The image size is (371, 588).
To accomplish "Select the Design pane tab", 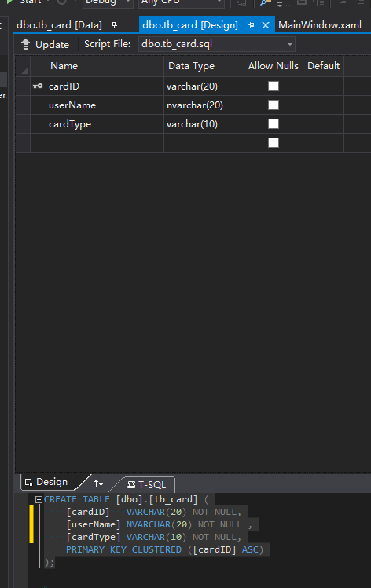I will coord(46,482).
